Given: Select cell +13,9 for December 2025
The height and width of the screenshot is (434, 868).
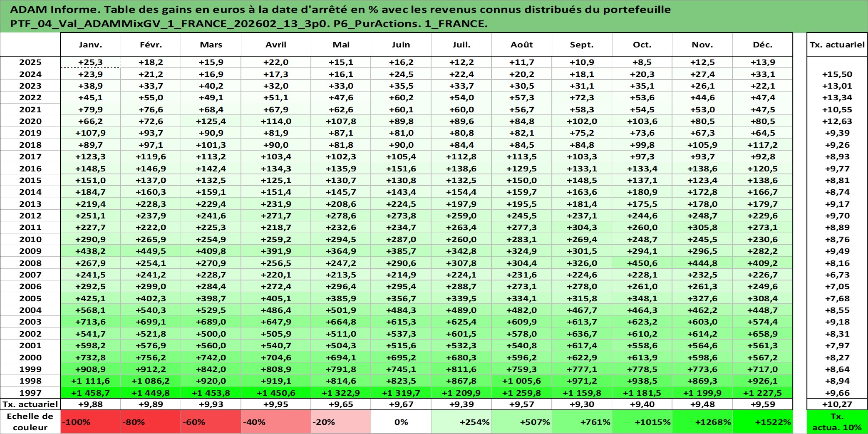Looking at the screenshot, I should point(762,62).
